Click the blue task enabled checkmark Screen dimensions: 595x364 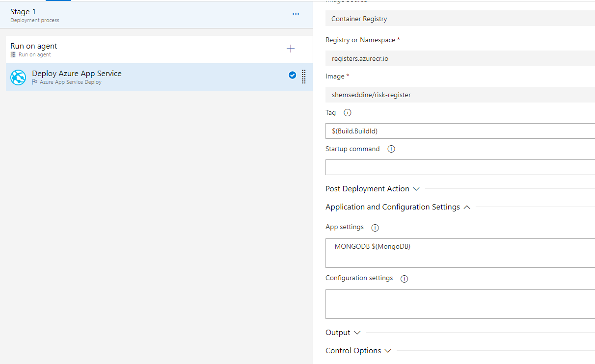pyautogui.click(x=293, y=75)
